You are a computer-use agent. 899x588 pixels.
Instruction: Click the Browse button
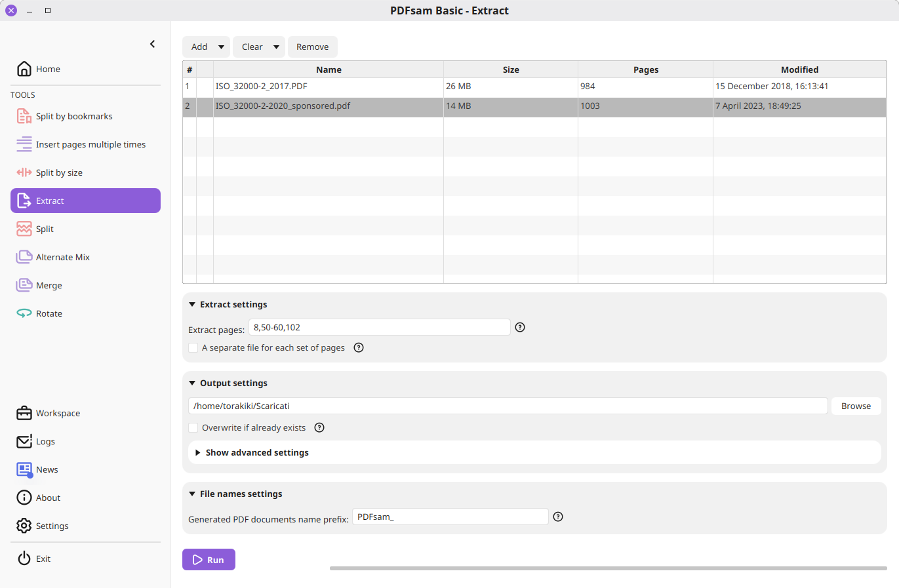pyautogui.click(x=856, y=406)
